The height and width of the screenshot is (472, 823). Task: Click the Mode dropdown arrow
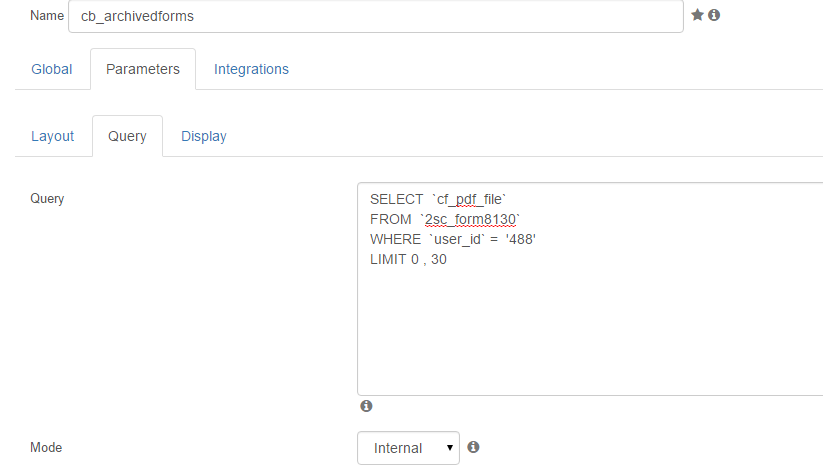(x=450, y=448)
